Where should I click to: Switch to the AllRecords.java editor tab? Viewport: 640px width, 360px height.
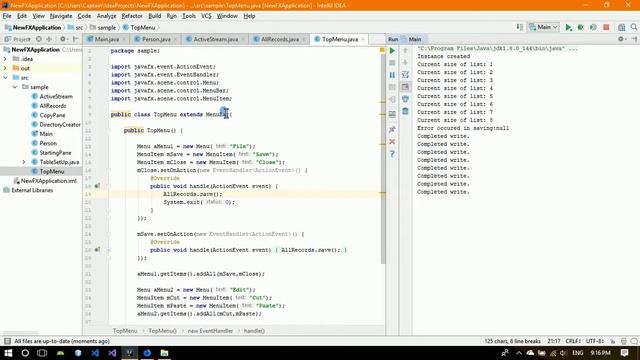(280, 39)
